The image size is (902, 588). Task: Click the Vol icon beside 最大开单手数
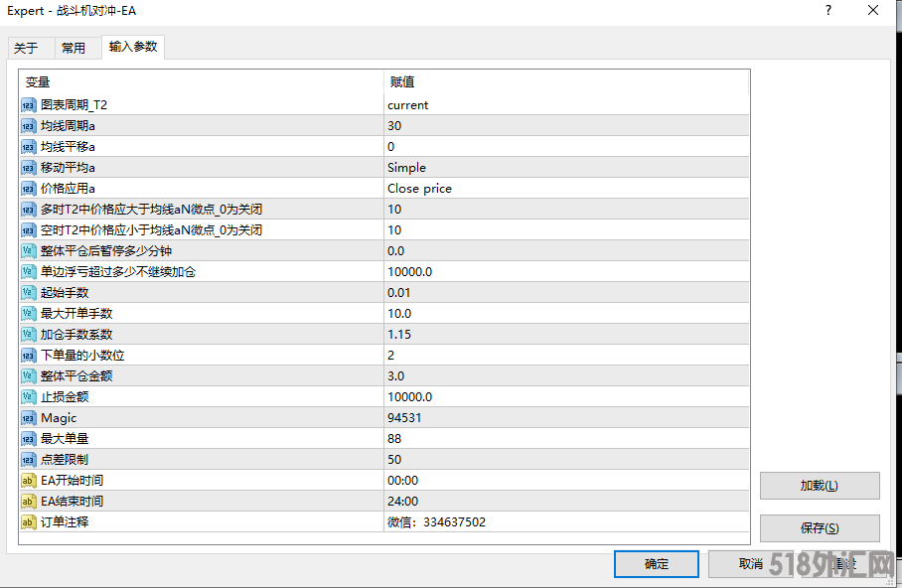point(27,313)
